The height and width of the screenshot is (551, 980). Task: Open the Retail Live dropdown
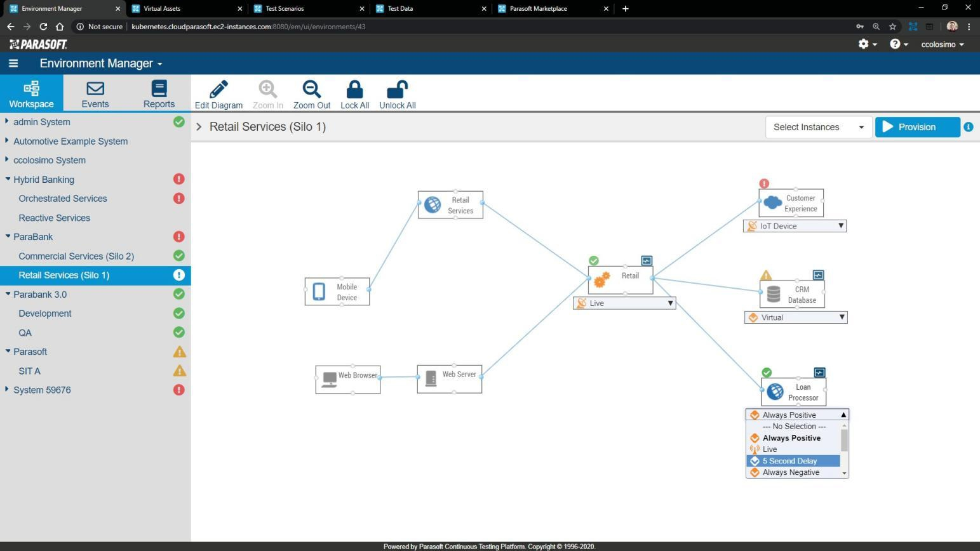(x=624, y=303)
